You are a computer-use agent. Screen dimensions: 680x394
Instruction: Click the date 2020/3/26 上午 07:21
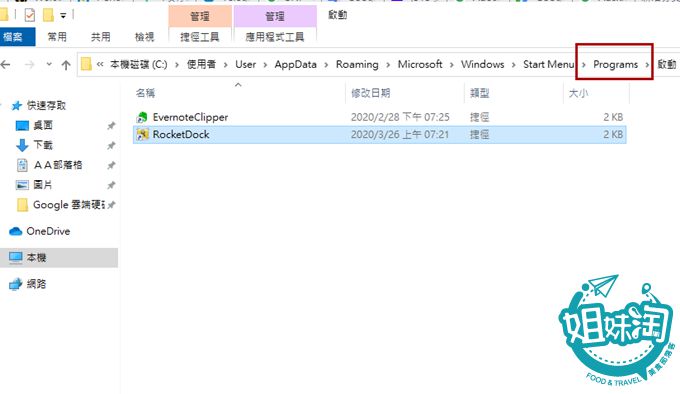[399, 134]
